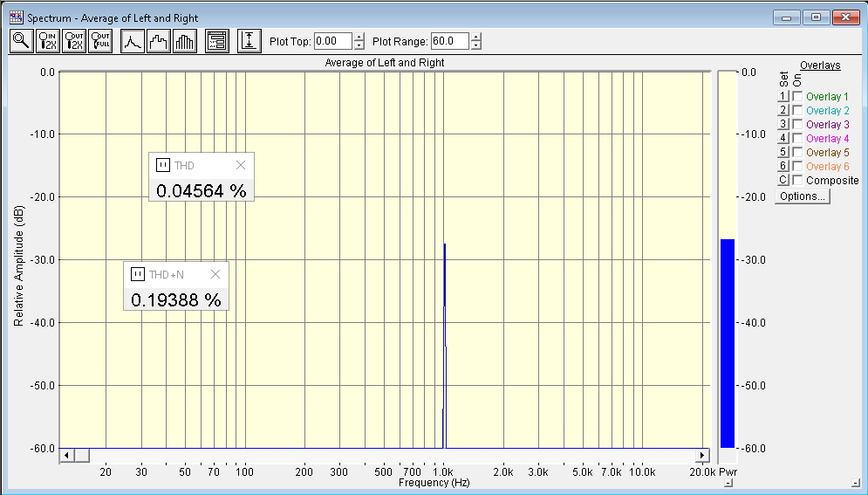Check the Composite overlay box
This screenshot has width=868, height=495.
click(797, 181)
